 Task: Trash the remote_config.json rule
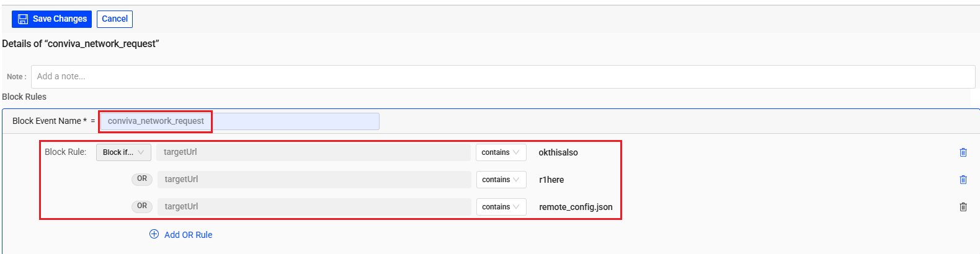pyautogui.click(x=963, y=207)
